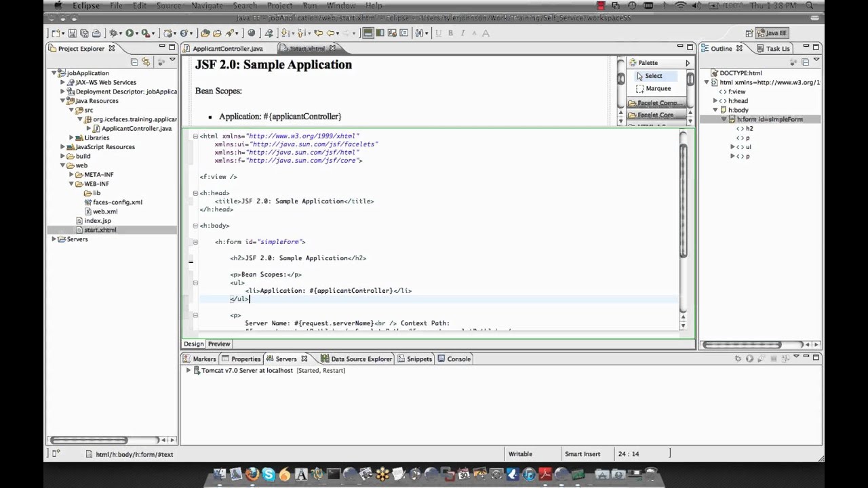Click the Save icon in the toolbar
The image size is (868, 488).
(72, 33)
